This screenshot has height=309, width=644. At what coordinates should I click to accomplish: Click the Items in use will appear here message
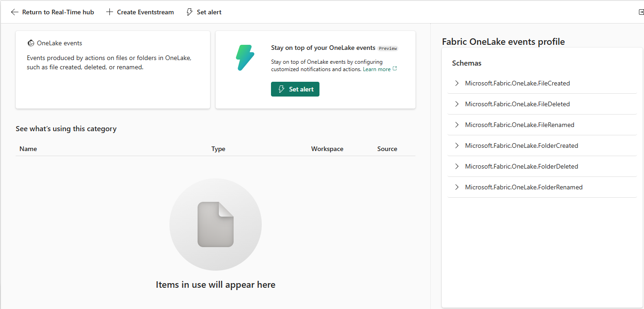216,285
